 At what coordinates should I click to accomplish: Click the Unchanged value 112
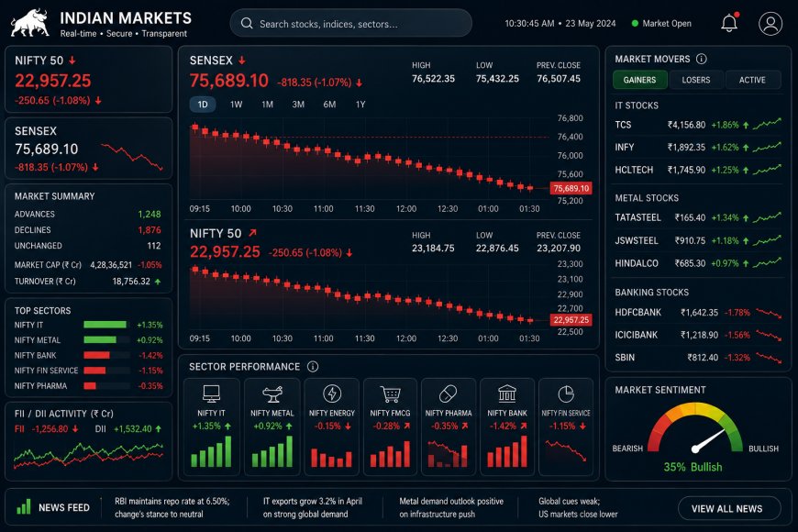pyautogui.click(x=154, y=246)
